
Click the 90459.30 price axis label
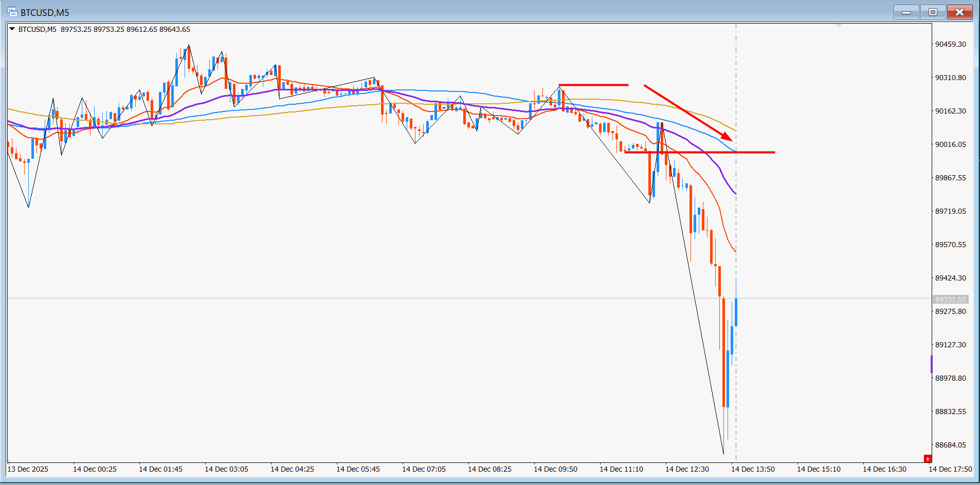point(950,44)
